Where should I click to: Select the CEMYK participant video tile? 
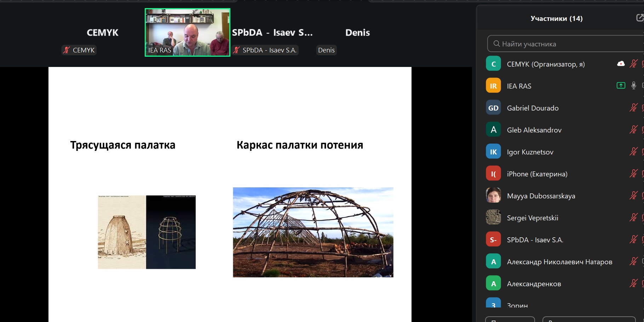pos(102,33)
